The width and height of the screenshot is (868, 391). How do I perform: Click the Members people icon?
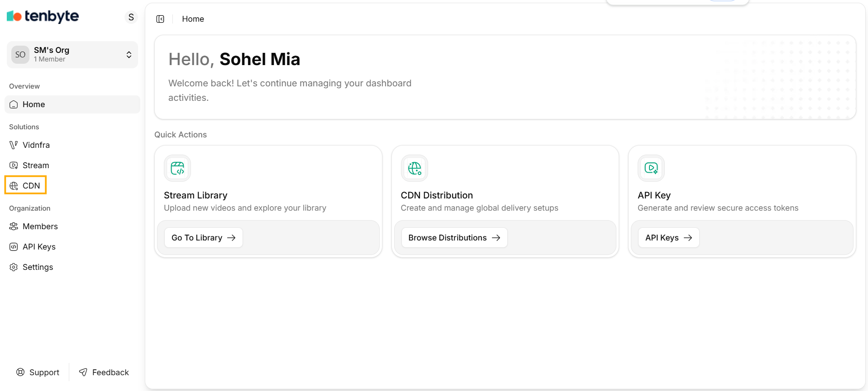tap(14, 226)
